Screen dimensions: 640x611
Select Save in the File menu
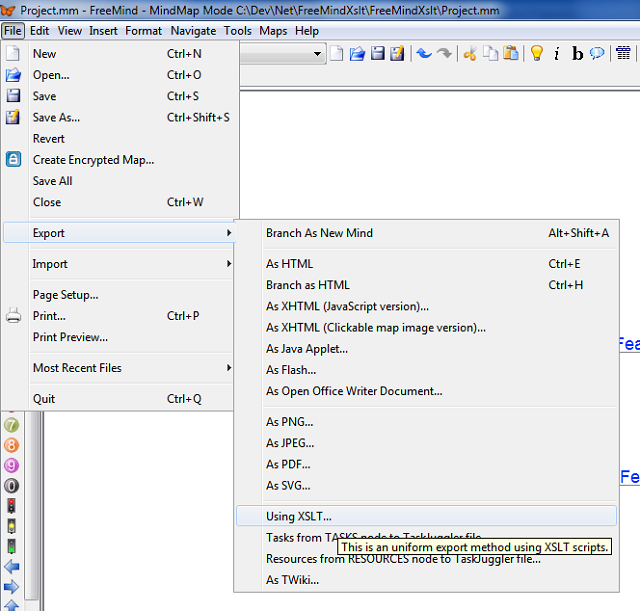119,96
